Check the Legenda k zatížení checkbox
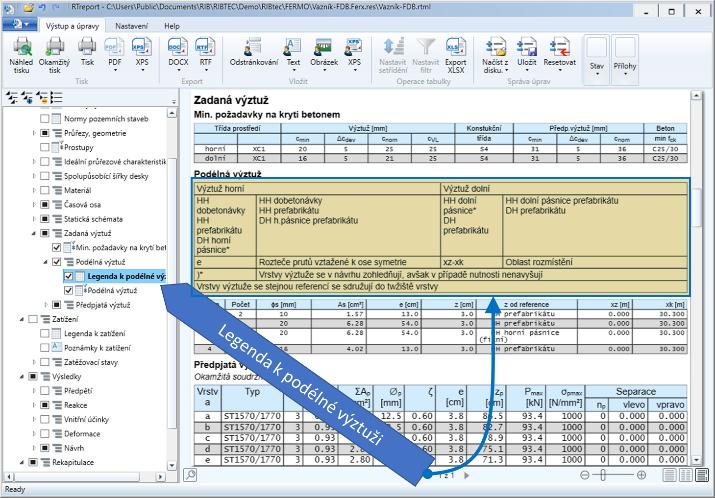 click(x=45, y=333)
